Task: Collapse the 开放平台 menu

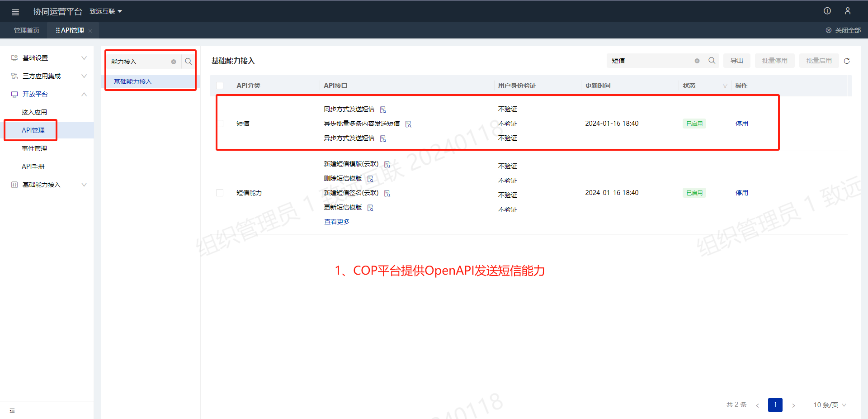Action: (47, 94)
